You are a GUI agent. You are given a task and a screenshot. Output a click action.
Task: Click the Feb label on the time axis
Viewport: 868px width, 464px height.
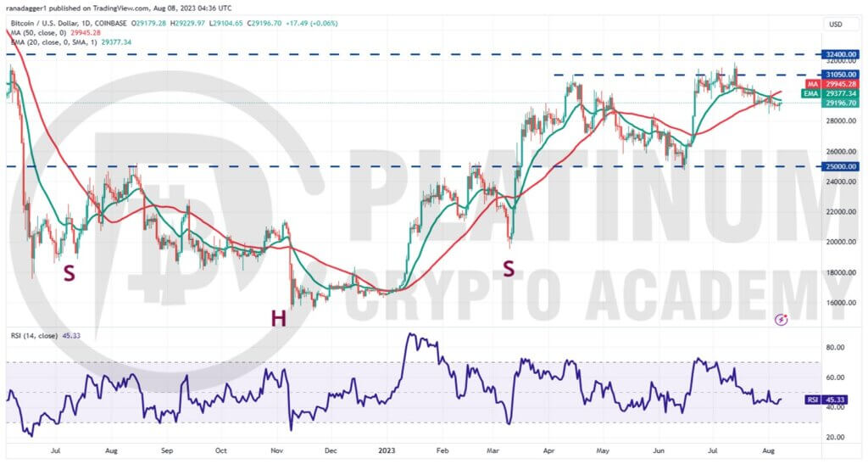point(441,450)
